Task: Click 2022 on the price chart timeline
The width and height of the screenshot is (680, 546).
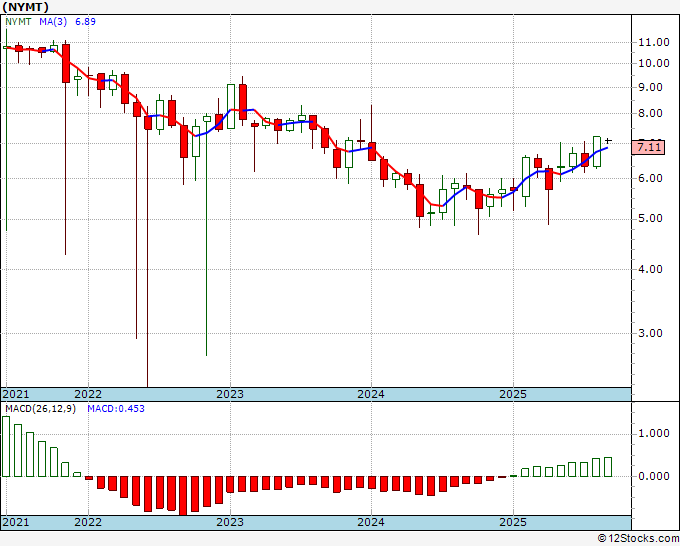Action: coord(88,394)
